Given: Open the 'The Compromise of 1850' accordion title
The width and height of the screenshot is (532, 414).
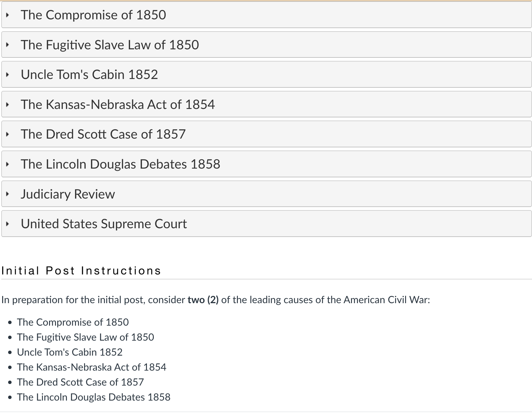Looking at the screenshot, I should coord(93,15).
